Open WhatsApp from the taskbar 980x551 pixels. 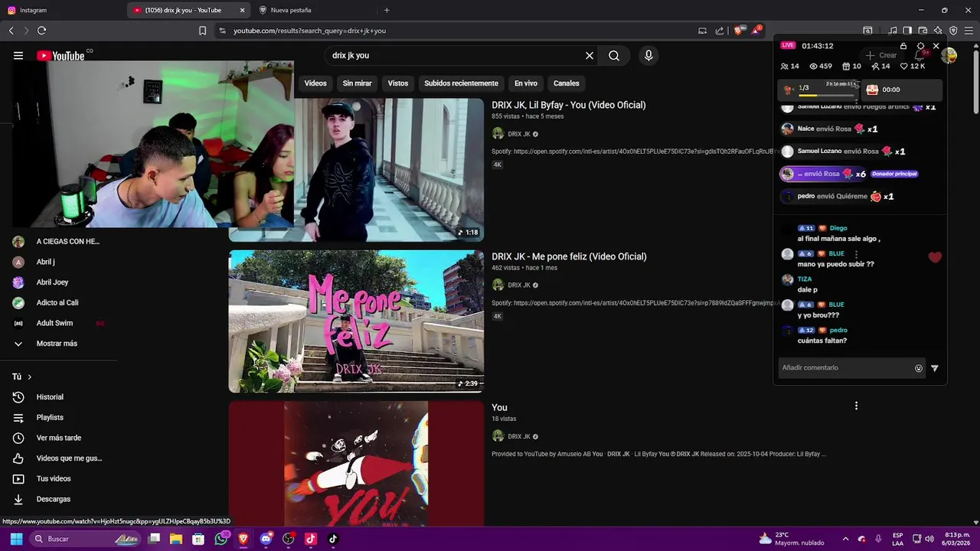(221, 539)
